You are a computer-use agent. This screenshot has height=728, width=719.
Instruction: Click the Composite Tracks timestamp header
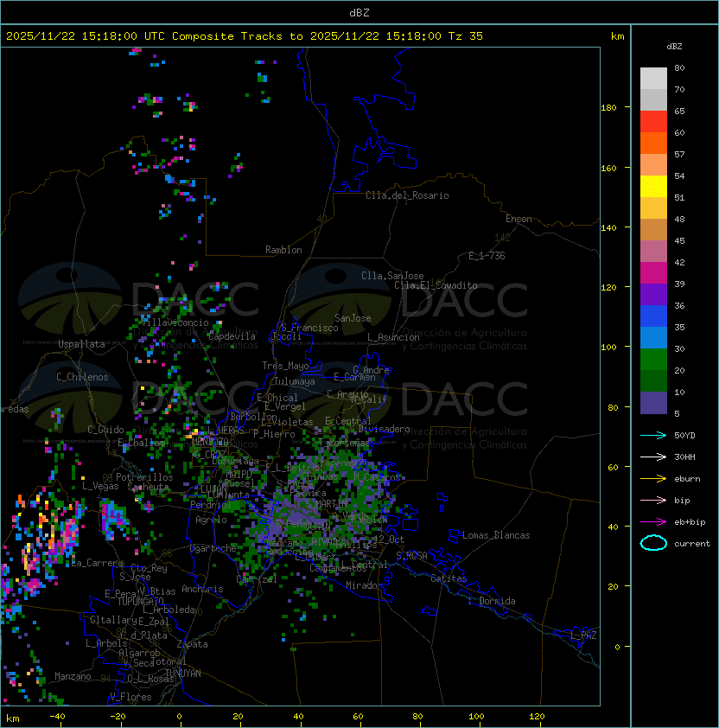point(245,36)
